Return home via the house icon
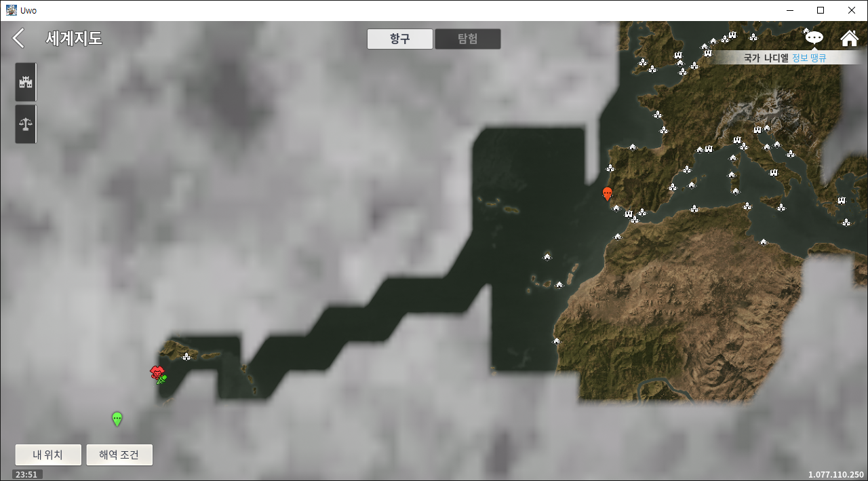This screenshot has width=868, height=481. 849,38
